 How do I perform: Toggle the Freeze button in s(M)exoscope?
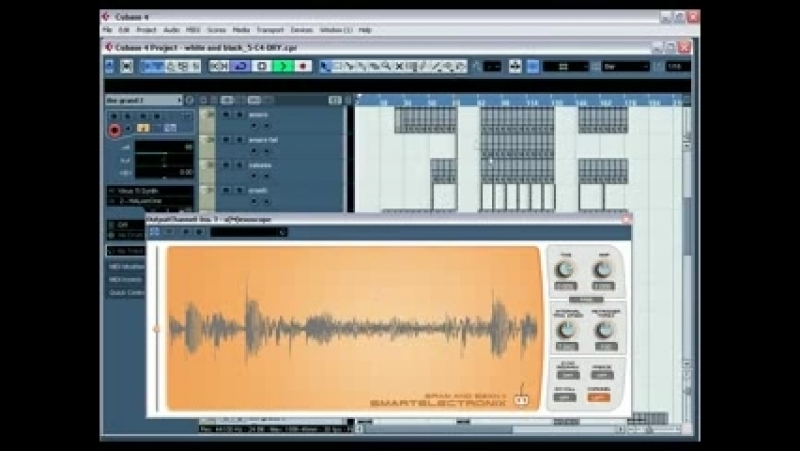pos(602,375)
